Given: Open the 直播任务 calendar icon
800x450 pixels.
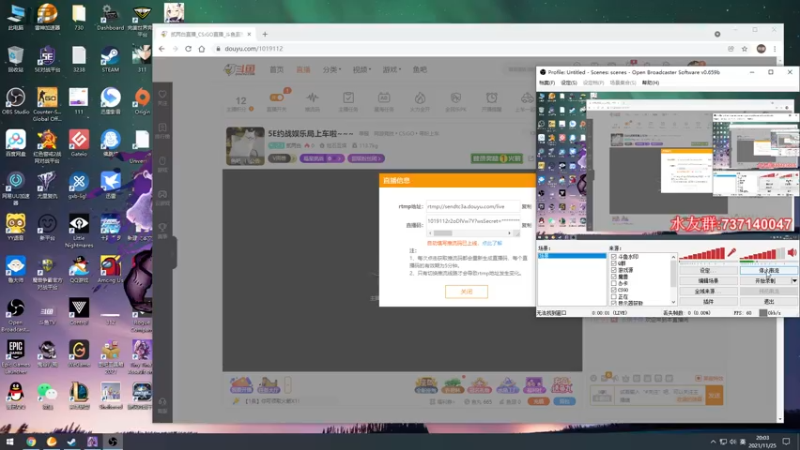Looking at the screenshot, I should [x=384, y=97].
